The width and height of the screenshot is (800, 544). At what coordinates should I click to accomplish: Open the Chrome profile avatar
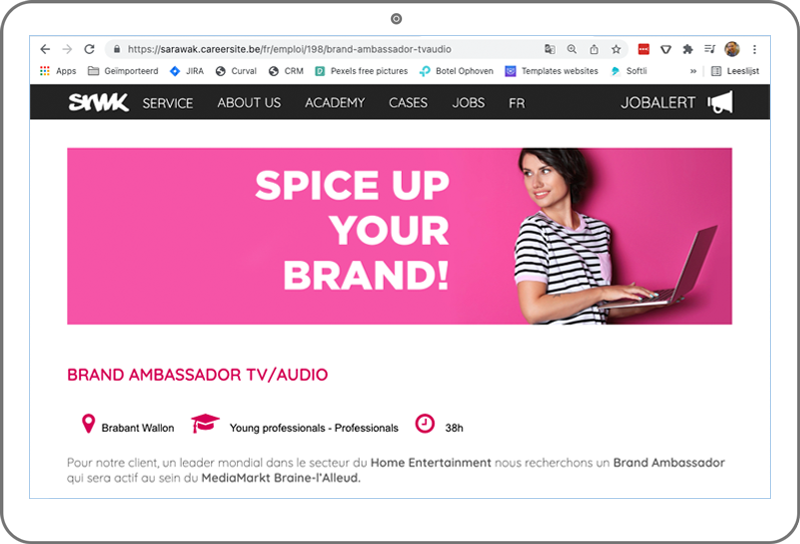732,49
